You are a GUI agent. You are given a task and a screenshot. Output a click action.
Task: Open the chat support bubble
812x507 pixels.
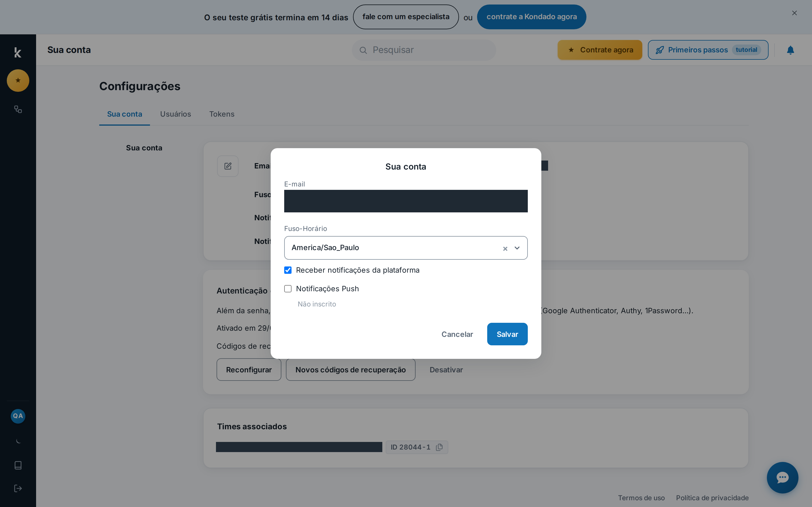point(782,477)
